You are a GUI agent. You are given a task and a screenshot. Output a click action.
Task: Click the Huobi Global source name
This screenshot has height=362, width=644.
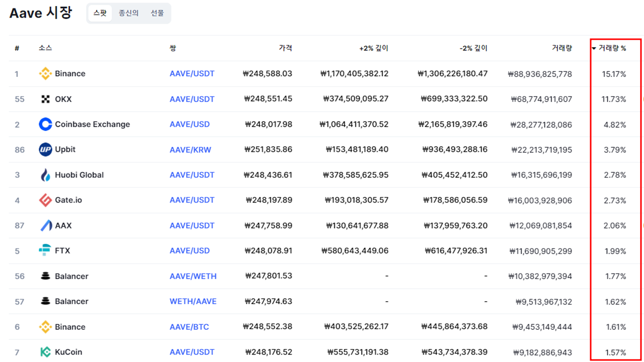79,175
